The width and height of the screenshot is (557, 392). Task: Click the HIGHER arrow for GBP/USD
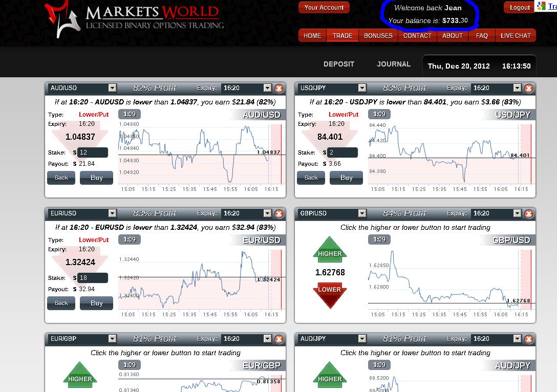[x=330, y=250]
